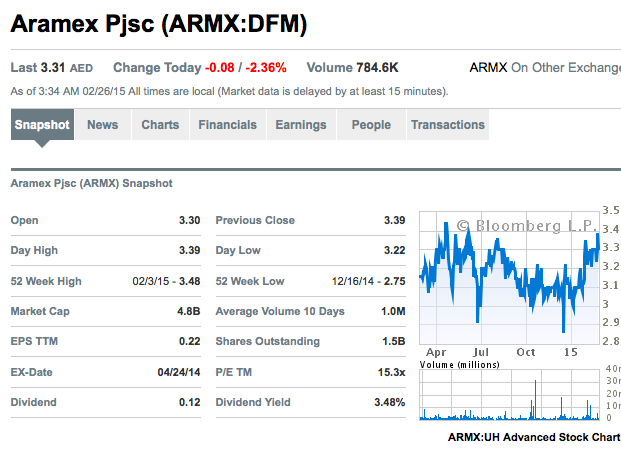View the Transactions tab
Viewport: 621px width, 456px height.
coord(448,124)
